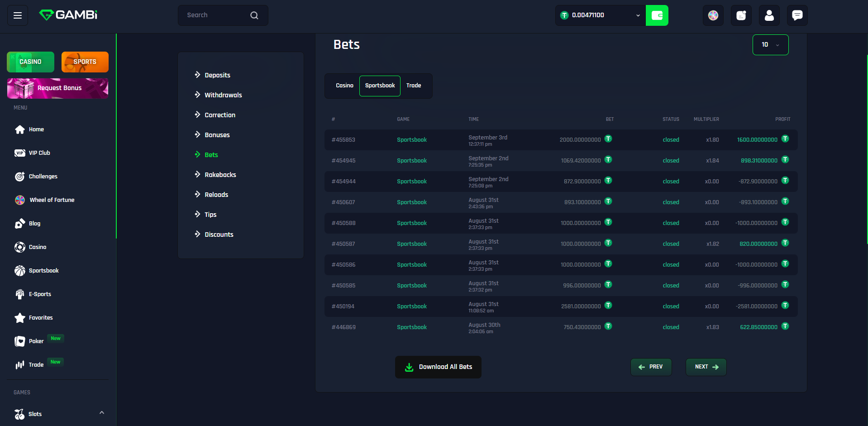
Task: Open Discounts in account menu
Action: [219, 235]
